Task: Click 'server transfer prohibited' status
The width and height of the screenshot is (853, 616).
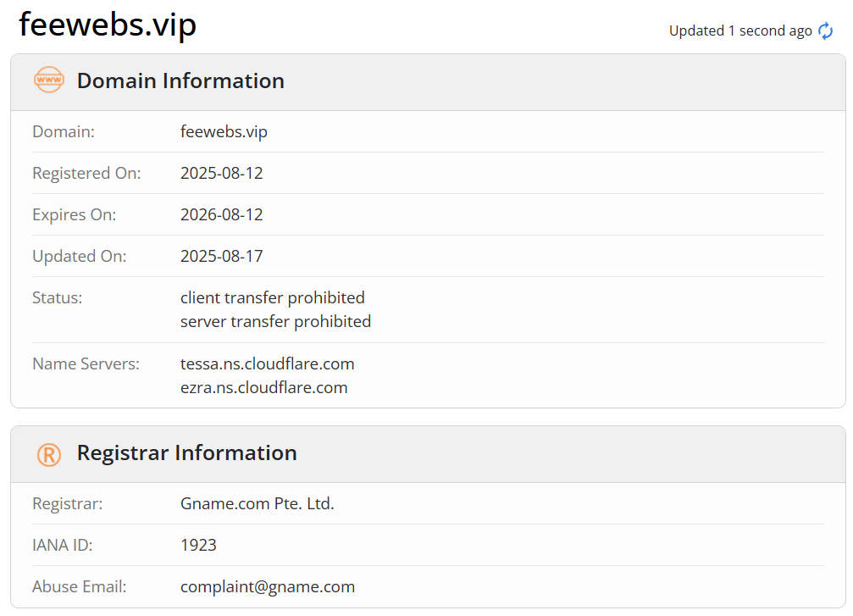Action: 276,322
